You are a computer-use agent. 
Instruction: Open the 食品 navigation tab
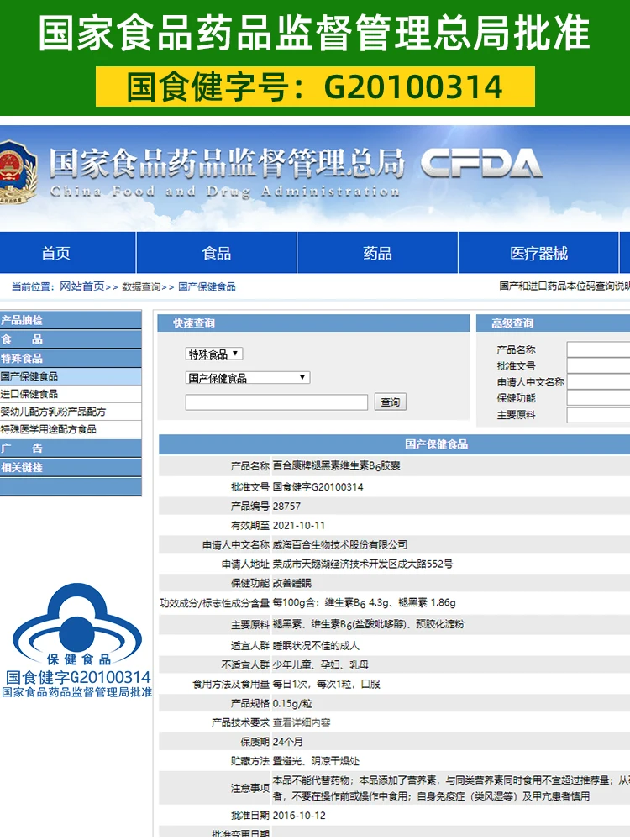217,253
